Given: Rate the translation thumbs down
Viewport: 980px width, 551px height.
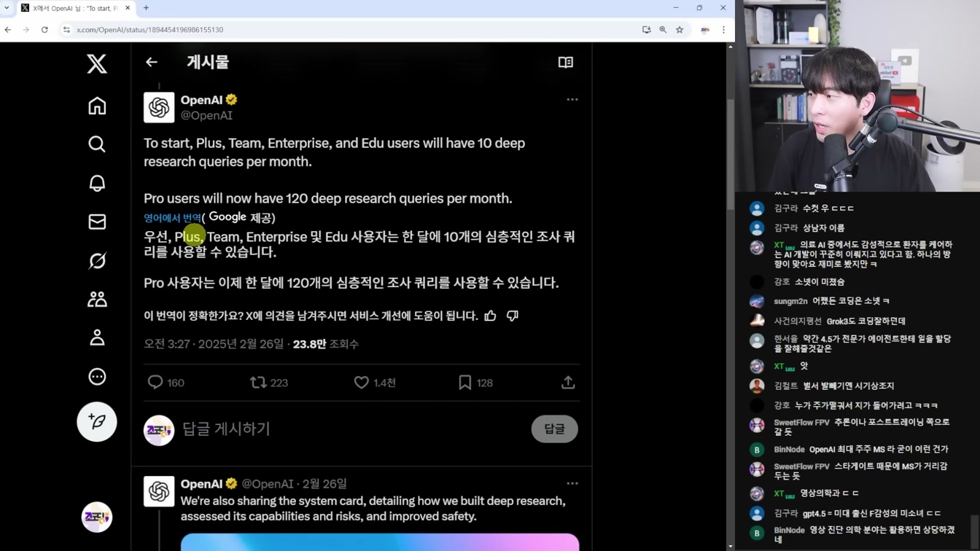Looking at the screenshot, I should click(513, 316).
